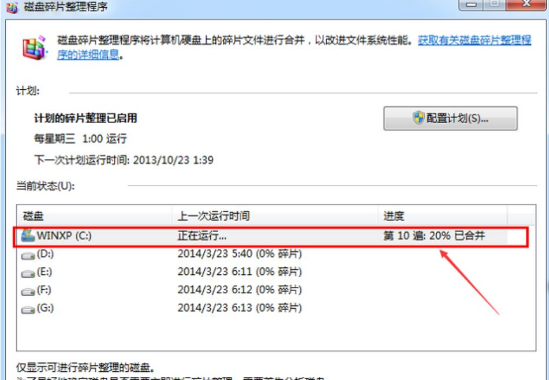Click the 2014/3/23 6:13 last run entry

pyautogui.click(x=239, y=308)
